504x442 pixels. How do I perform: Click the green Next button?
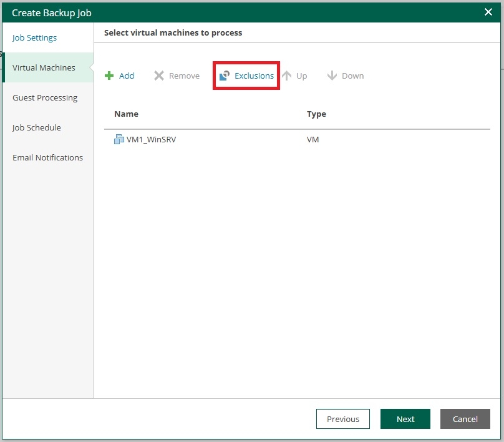pyautogui.click(x=405, y=419)
